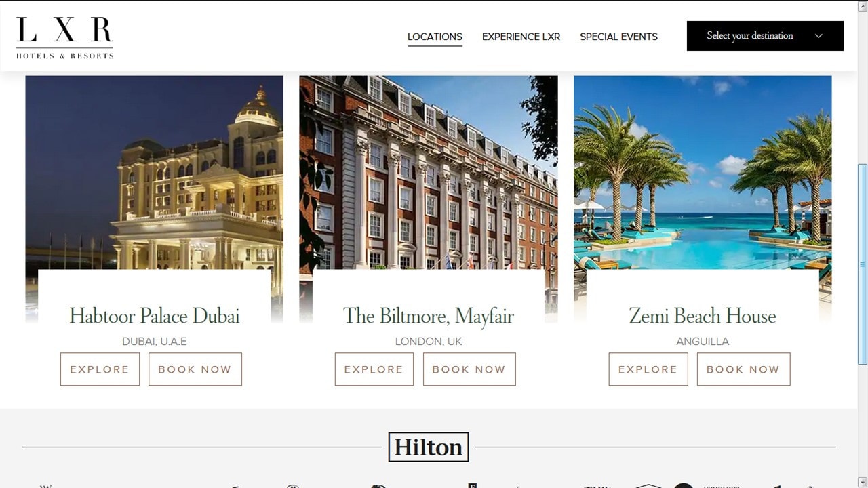Click the Zemi Beach House title
Viewport: 868px width, 488px height.
[x=703, y=316]
